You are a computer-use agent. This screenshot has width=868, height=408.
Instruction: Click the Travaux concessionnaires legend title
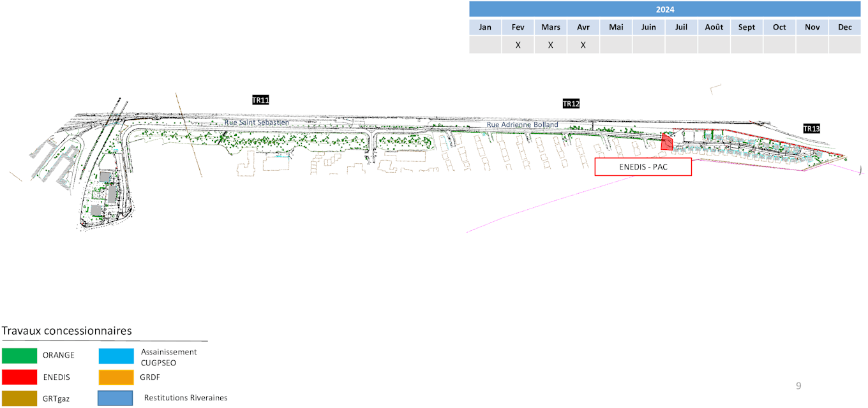point(67,331)
